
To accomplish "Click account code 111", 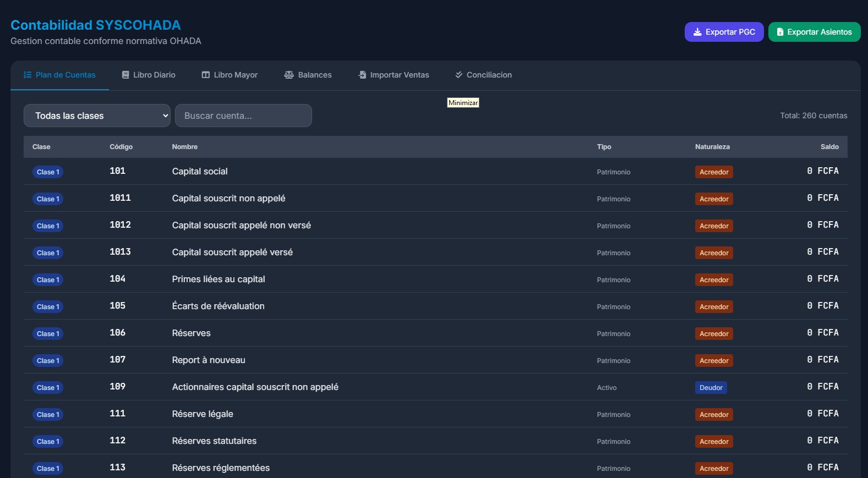I will click(117, 414).
